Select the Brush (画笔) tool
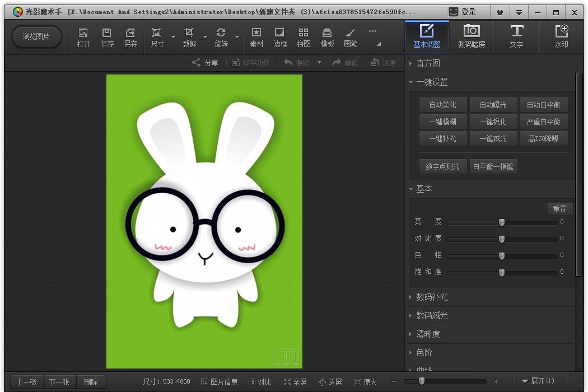The image size is (588, 392). pos(351,37)
